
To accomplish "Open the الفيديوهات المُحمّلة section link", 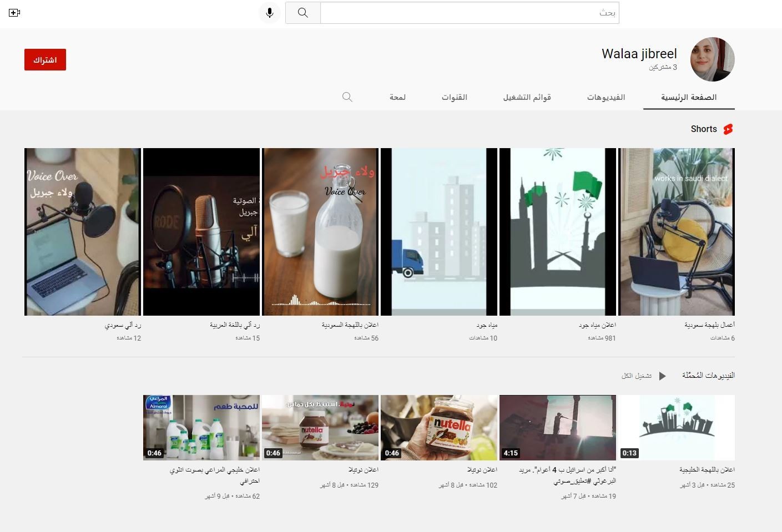I will pyautogui.click(x=708, y=376).
